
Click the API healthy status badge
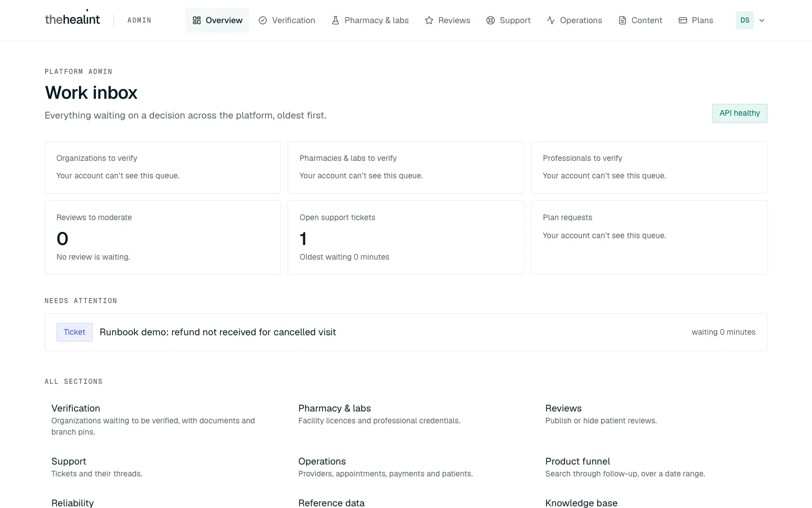739,113
